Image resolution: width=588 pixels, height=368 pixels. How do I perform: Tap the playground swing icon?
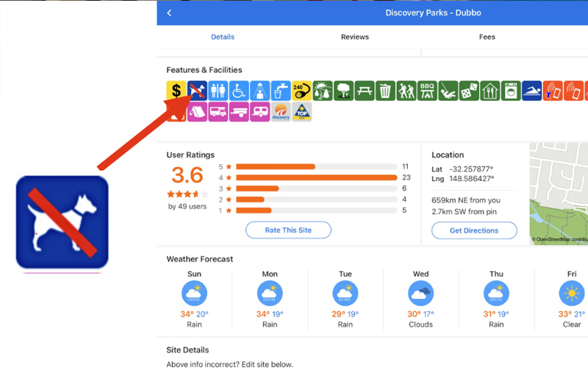pyautogui.click(x=448, y=91)
